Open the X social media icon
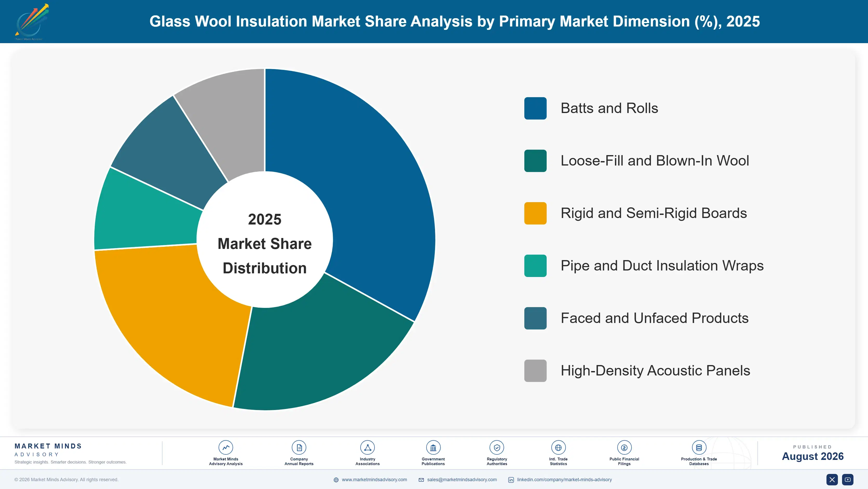This screenshot has width=868, height=489. click(832, 480)
